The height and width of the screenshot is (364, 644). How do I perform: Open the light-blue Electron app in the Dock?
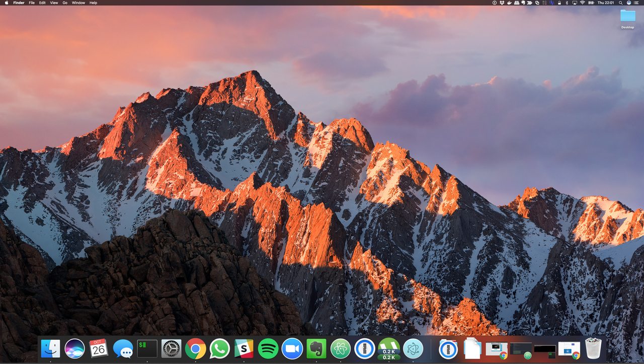click(413, 348)
